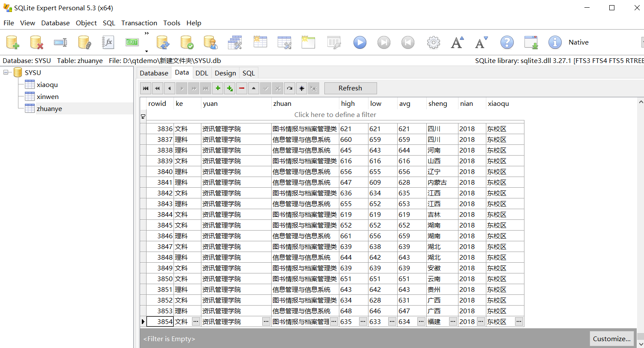Click the filter row to define a filter
This screenshot has height=348, width=644.
click(x=335, y=115)
